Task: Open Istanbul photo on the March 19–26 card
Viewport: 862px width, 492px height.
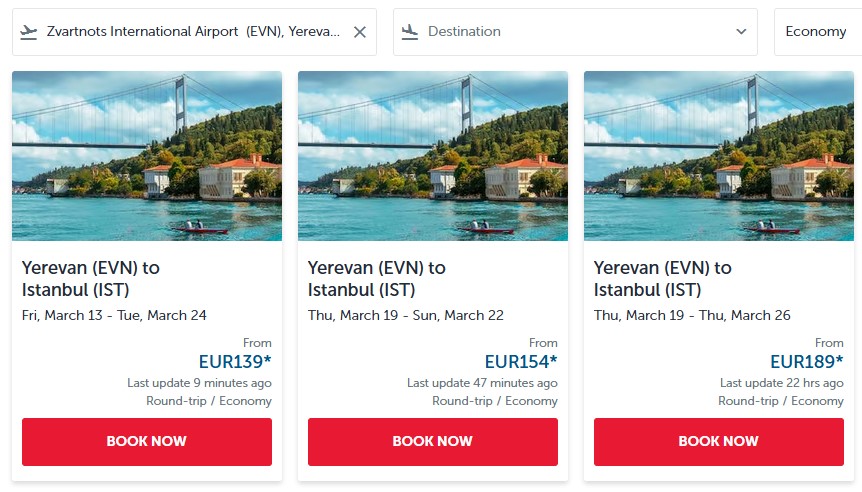Action: click(x=719, y=156)
